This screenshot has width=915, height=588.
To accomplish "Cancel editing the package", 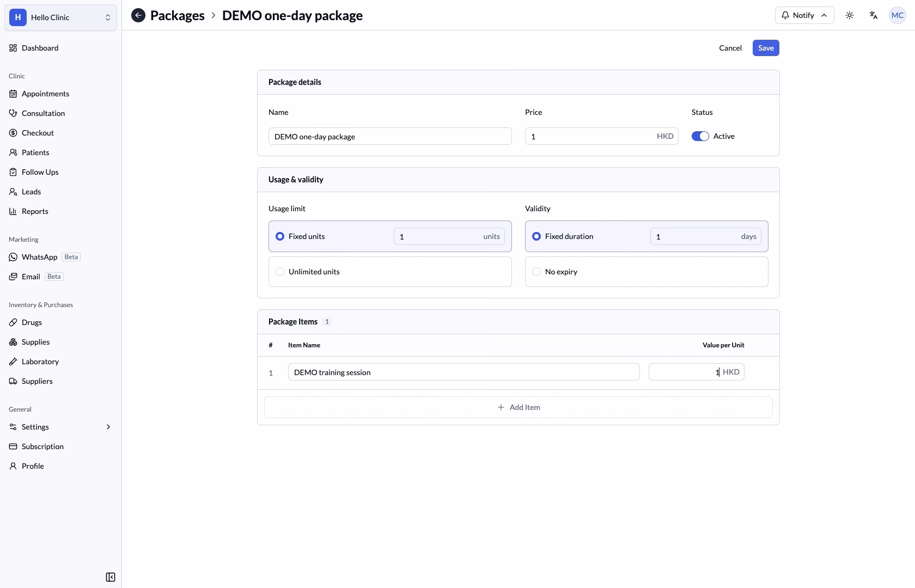I will tap(730, 48).
